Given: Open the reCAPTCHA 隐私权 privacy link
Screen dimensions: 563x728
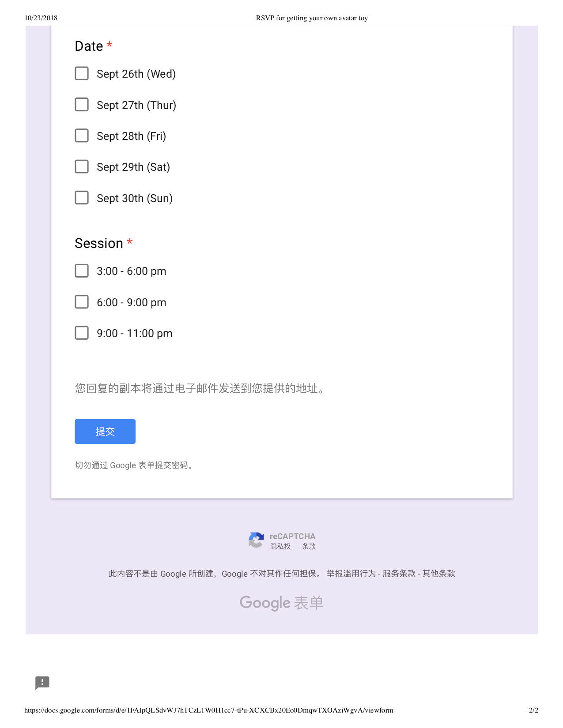Looking at the screenshot, I should pos(280,547).
